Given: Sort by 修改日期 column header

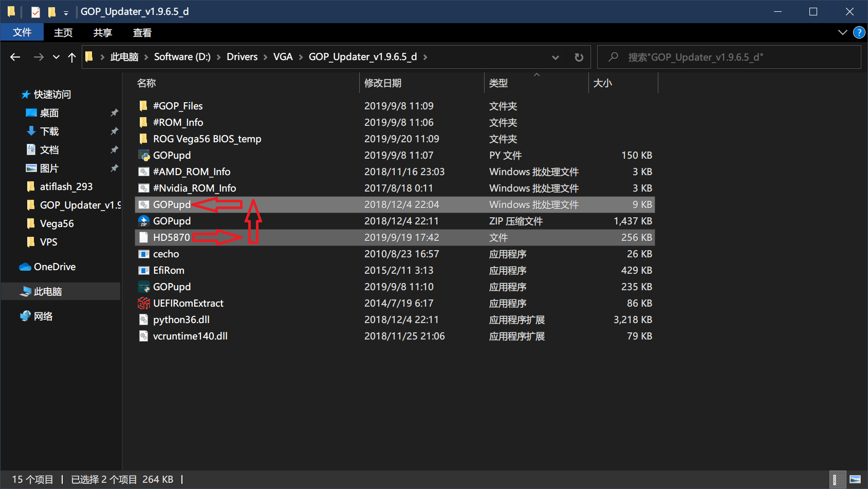Looking at the screenshot, I should [x=383, y=83].
